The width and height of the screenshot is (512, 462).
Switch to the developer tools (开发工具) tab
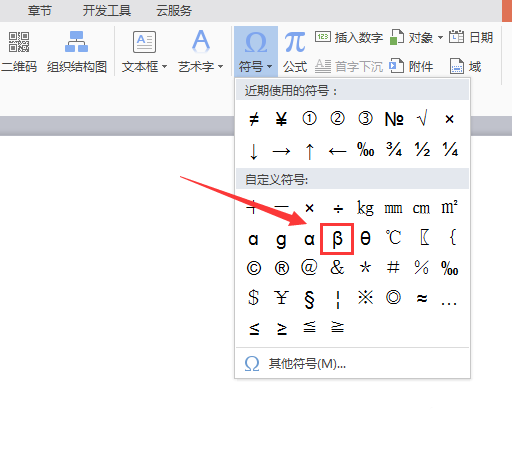tap(107, 11)
